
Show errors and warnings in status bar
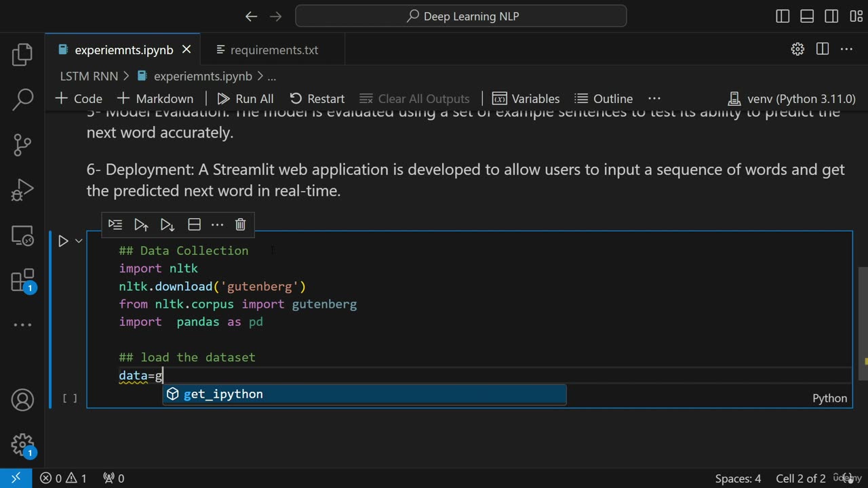point(63,479)
